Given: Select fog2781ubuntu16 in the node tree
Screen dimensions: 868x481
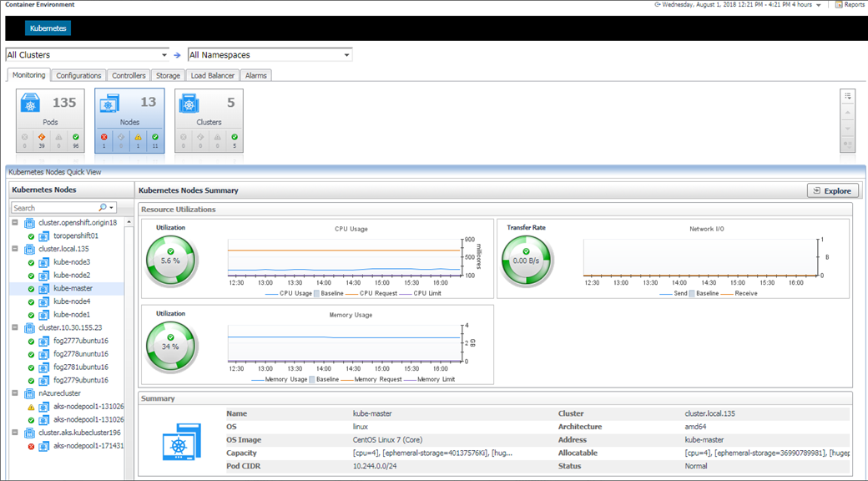Looking at the screenshot, I should point(81,367).
